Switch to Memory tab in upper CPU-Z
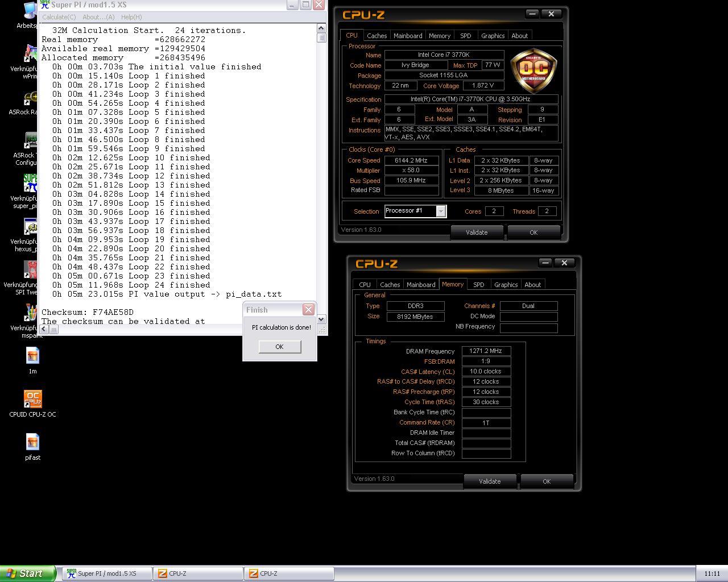Image resolution: width=728 pixels, height=582 pixels. click(440, 36)
